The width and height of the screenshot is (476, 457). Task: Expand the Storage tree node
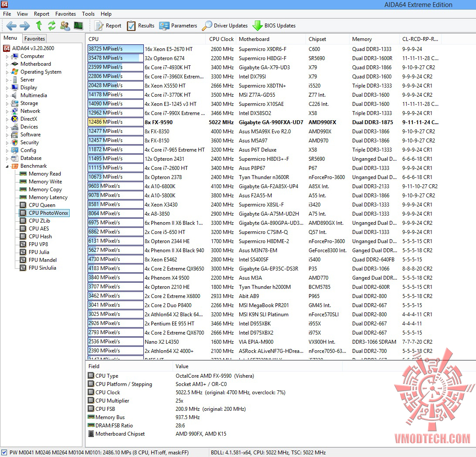[7, 104]
